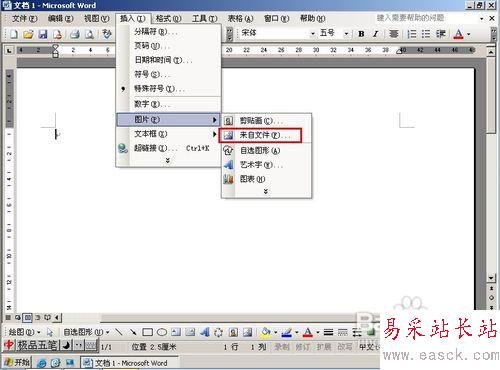This screenshot has height=370, width=500.
Task: Click the Dash Style icon in drawing toolbar
Action: tap(343, 332)
